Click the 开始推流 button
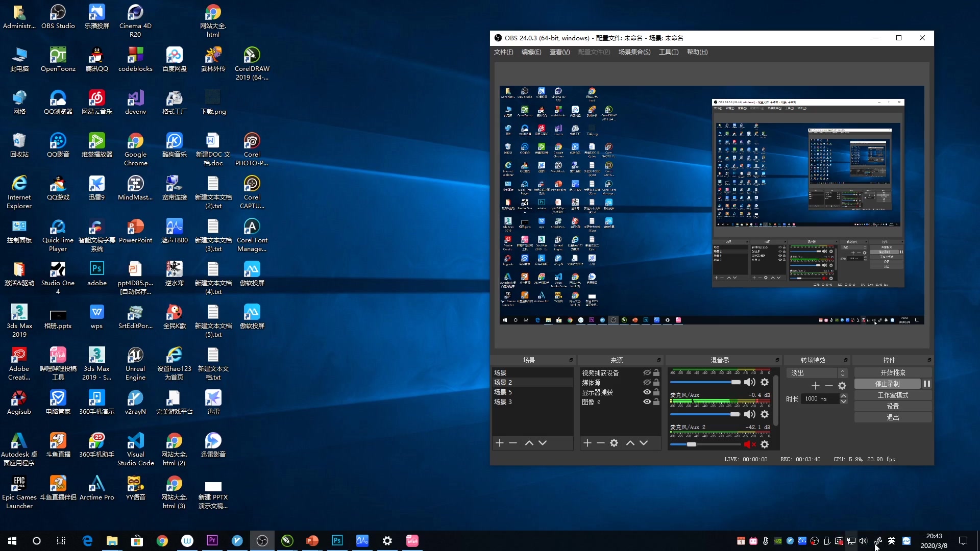Viewport: 980px width, 551px height. pyautogui.click(x=893, y=372)
